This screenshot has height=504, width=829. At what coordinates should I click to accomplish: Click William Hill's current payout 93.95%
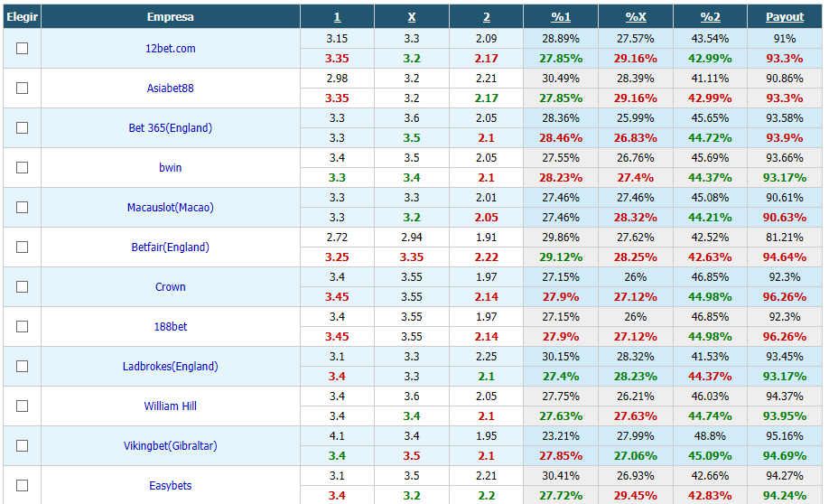coord(785,416)
